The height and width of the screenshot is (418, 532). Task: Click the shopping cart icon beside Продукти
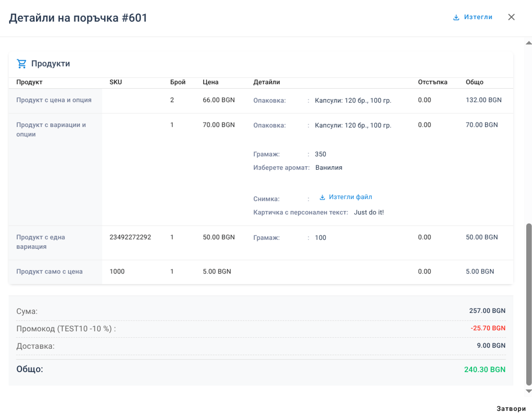click(x=21, y=64)
